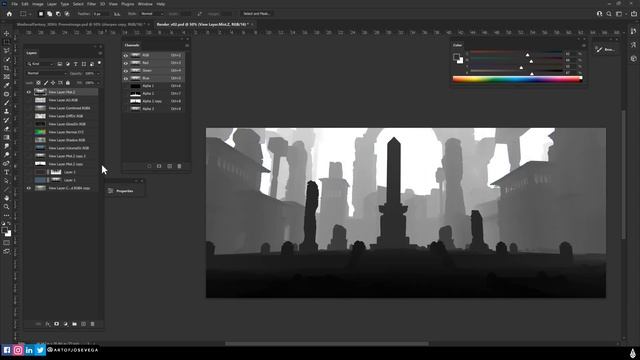Open the Layers panel flyout menu
The width and height of the screenshot is (640, 360).
pos(100,53)
